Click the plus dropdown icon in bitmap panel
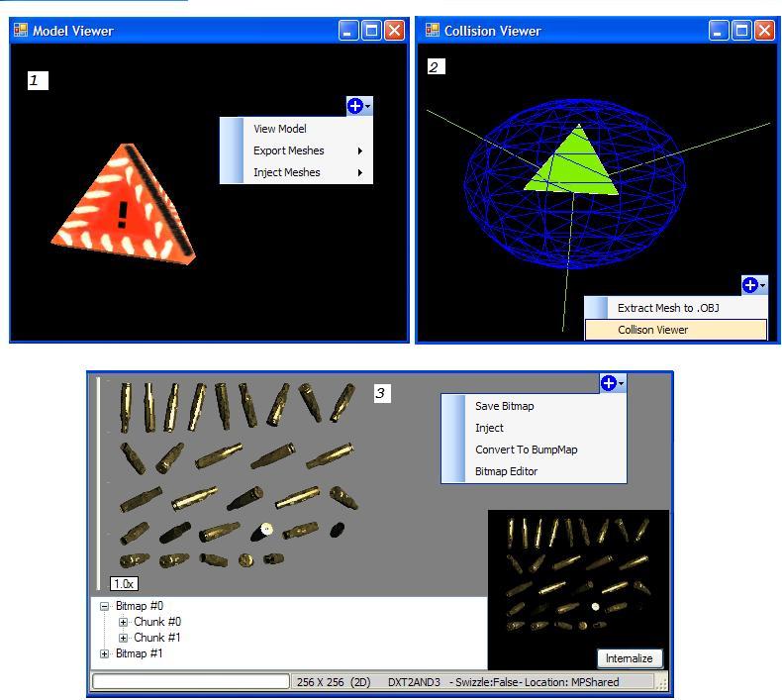 click(611, 383)
